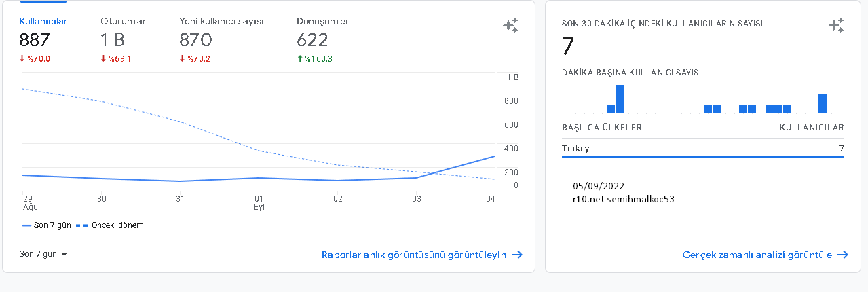Open the Son 7 gün date range dropdown

coord(43,254)
